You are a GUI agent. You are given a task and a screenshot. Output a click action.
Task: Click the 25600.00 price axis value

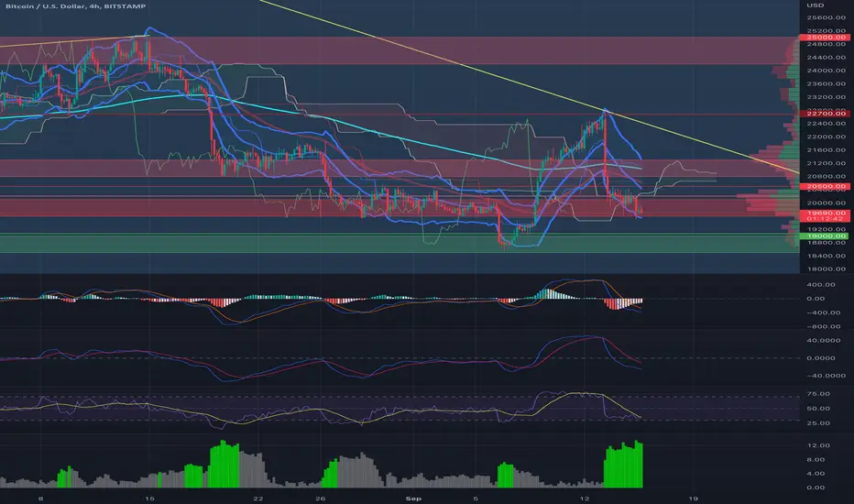(x=827, y=17)
